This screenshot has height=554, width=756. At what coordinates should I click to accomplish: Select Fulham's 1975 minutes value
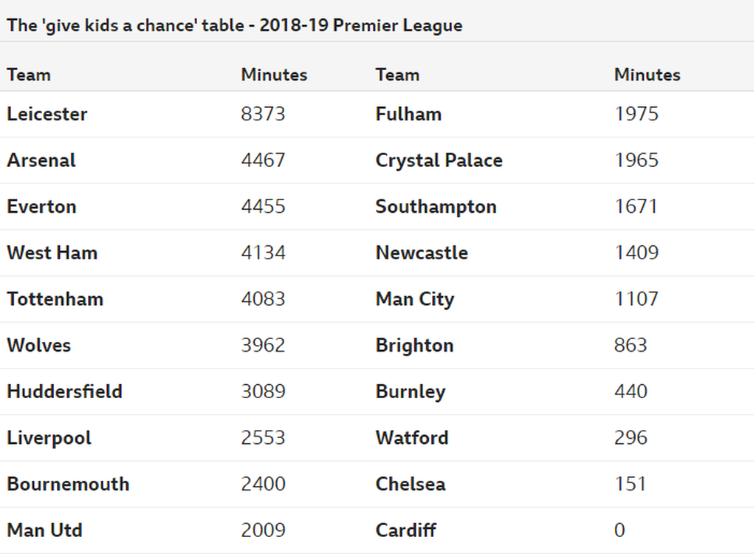pyautogui.click(x=636, y=114)
